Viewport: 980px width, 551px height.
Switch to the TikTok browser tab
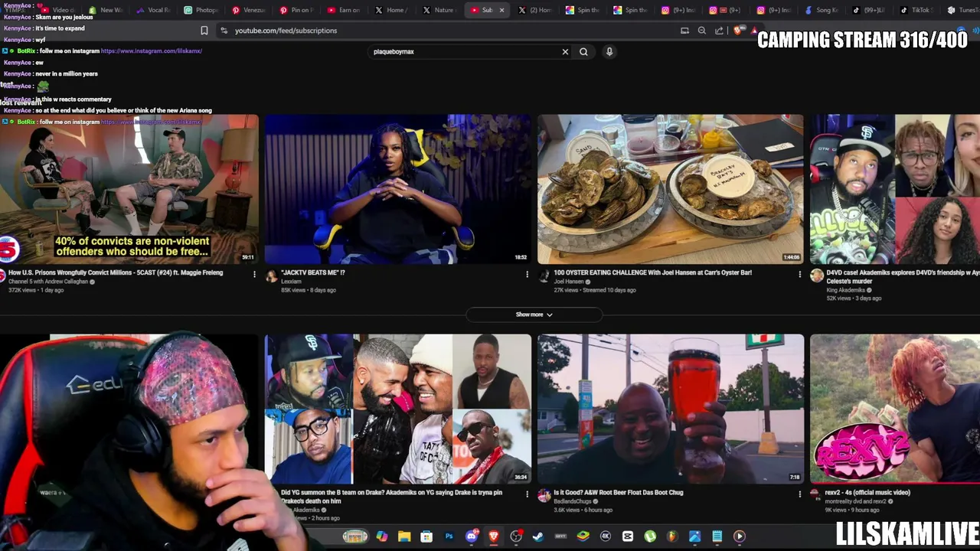[x=917, y=10]
